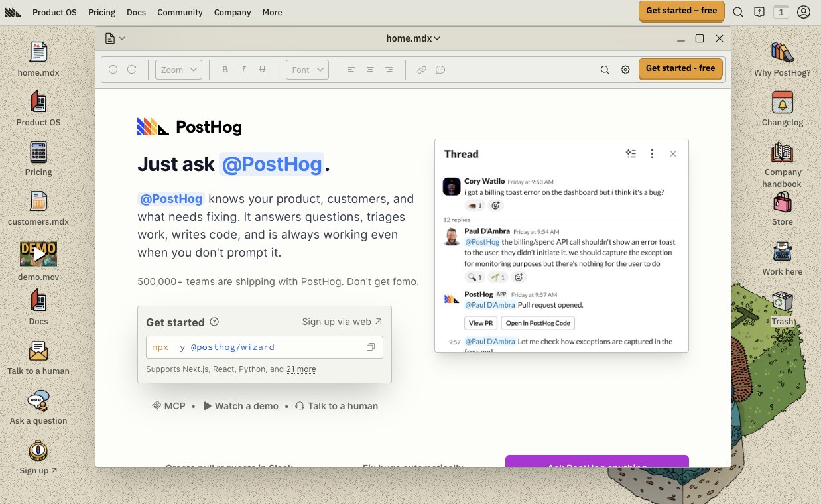
Task: Click Open in PostHog Code button
Action: (x=538, y=323)
